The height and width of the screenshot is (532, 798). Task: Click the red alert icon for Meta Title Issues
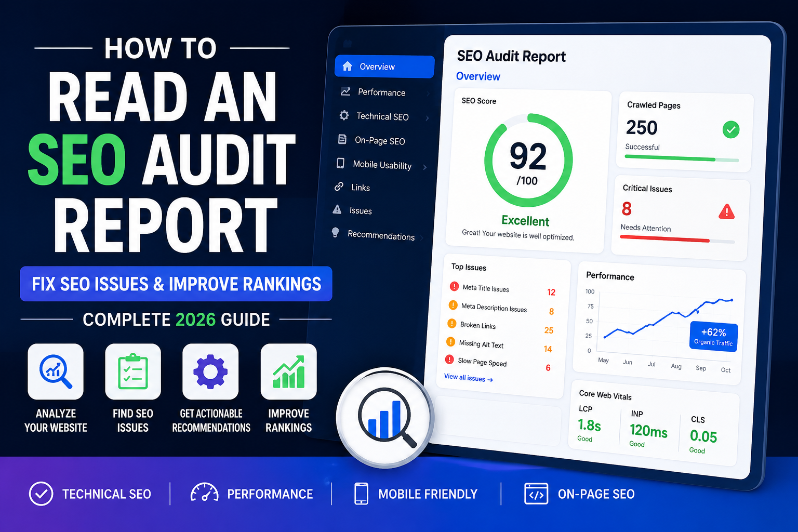coord(454,286)
